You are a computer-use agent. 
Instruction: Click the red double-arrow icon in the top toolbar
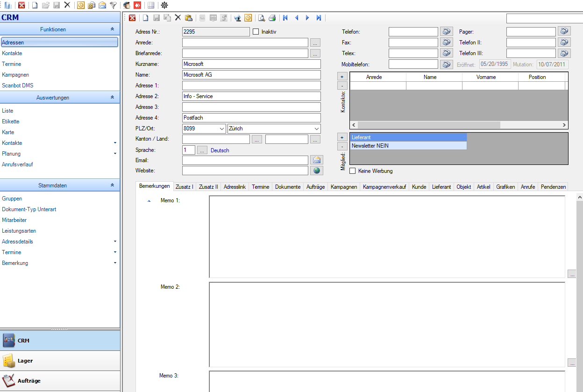[137, 5]
